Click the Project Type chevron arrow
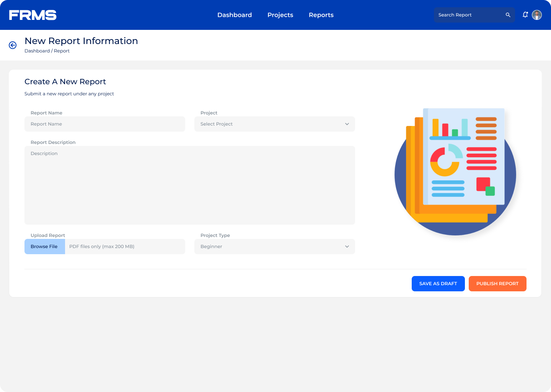Screen dimensions: 551x392 pos(347,247)
